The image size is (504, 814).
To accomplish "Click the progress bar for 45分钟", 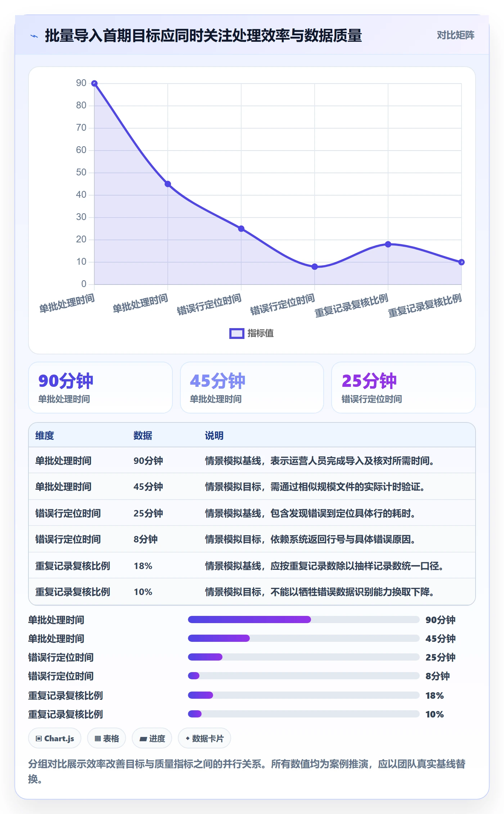I will click(x=304, y=638).
